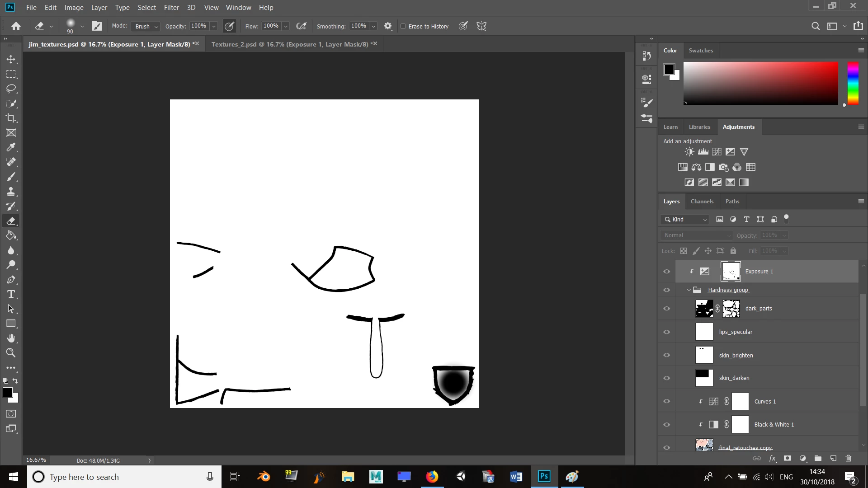The width and height of the screenshot is (868, 488).
Task: Collapse the Hardness group folder
Action: (689, 290)
